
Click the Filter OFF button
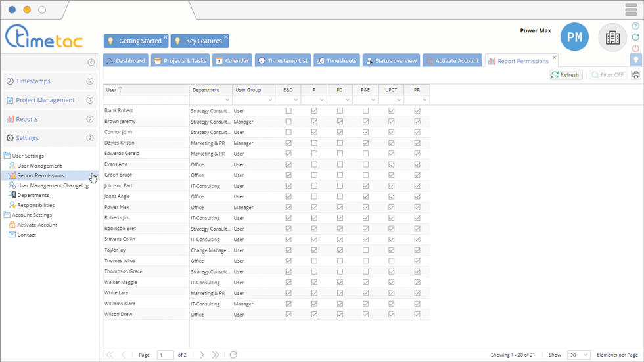tap(609, 75)
